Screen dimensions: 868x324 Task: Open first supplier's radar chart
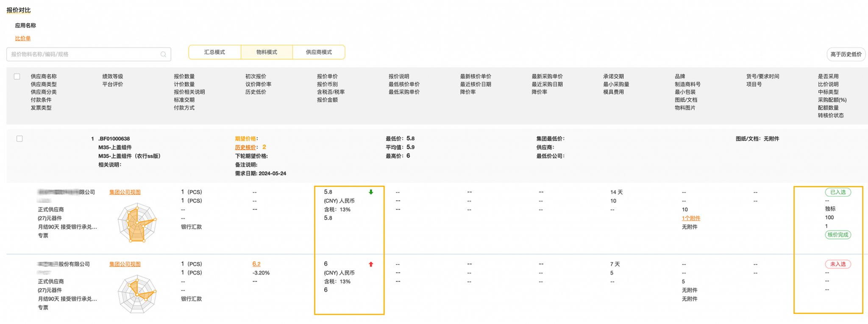(137, 223)
